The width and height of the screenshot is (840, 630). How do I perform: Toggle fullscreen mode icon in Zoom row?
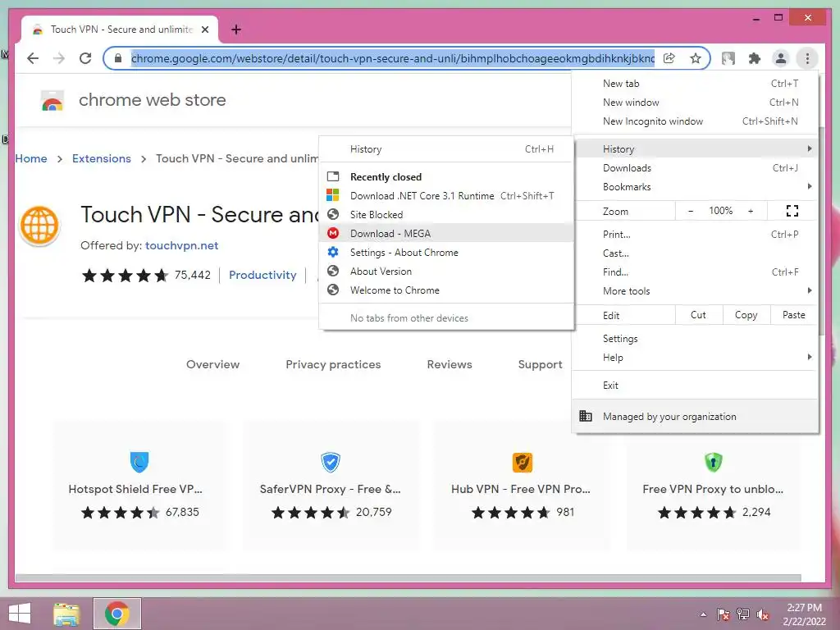pyautogui.click(x=792, y=211)
